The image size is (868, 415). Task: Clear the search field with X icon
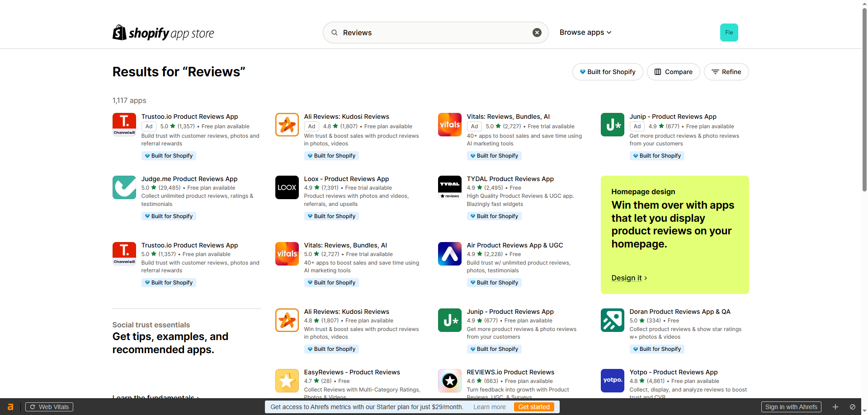(x=537, y=33)
